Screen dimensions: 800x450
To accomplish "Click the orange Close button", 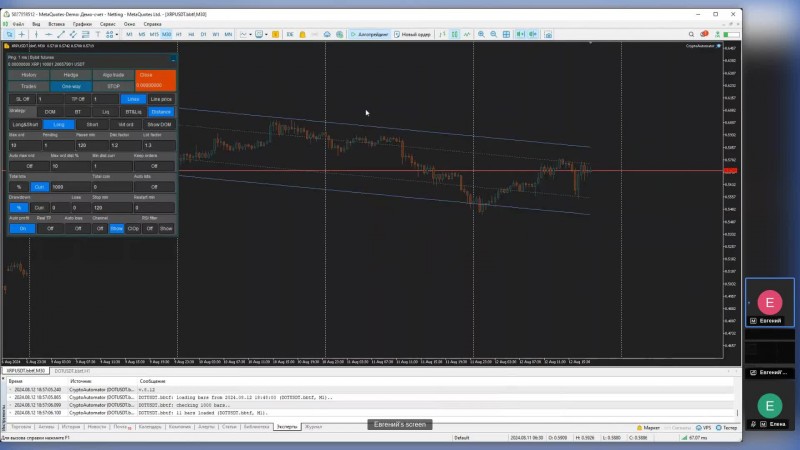I will tap(156, 81).
